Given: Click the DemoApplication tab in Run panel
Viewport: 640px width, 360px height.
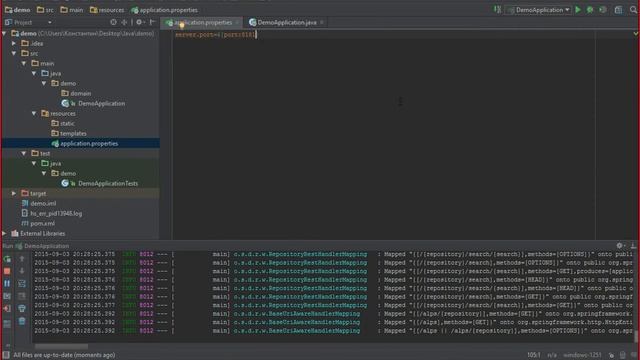Looking at the screenshot, I should click(42, 246).
